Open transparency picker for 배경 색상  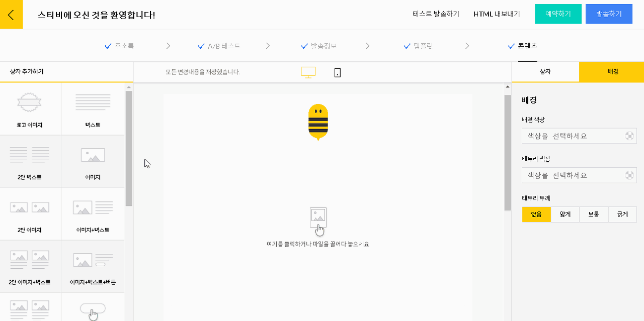click(629, 136)
